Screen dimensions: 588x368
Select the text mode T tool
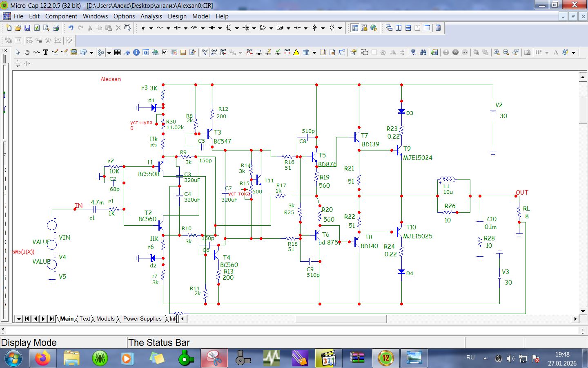(x=46, y=52)
